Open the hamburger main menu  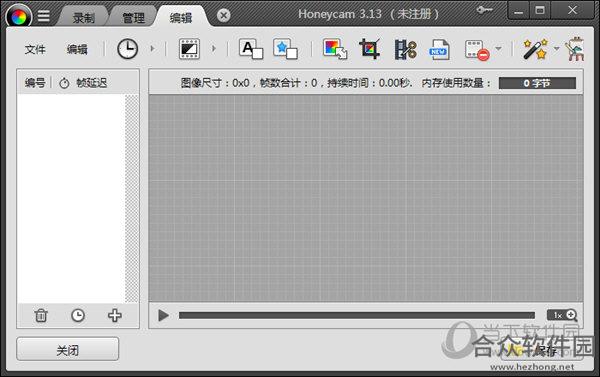(x=44, y=16)
